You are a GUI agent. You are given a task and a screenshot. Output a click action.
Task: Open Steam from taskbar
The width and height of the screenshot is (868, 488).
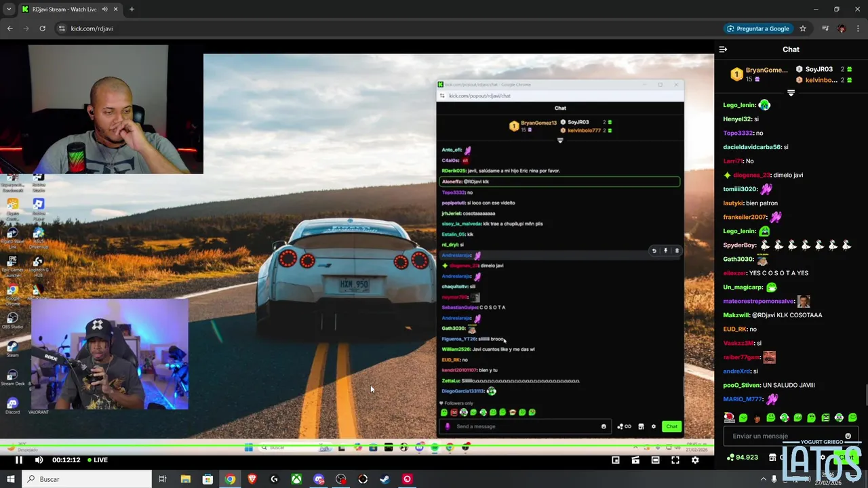[384, 479]
